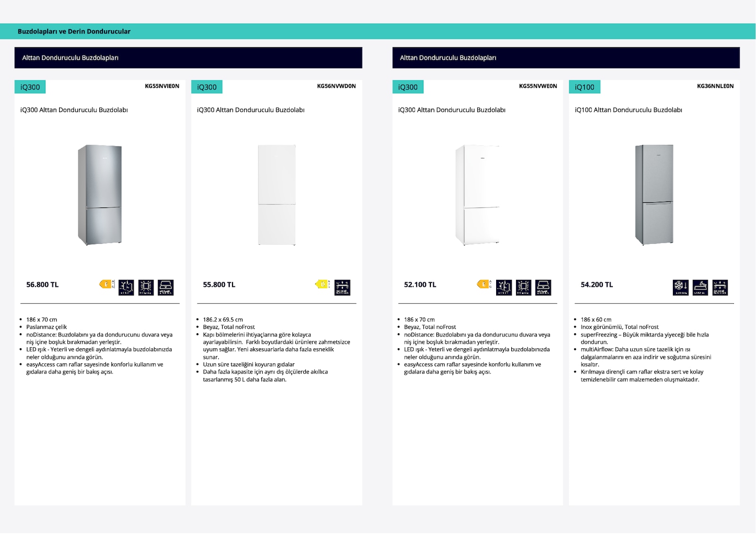Click the multiAirflow icon beside 54.200 TL
This screenshot has width=756, height=534.
click(x=721, y=287)
